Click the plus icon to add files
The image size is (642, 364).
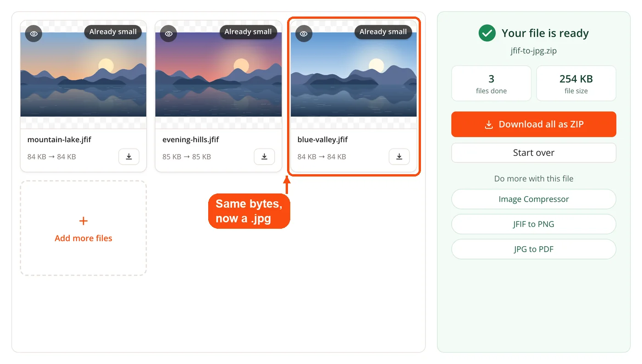83,221
